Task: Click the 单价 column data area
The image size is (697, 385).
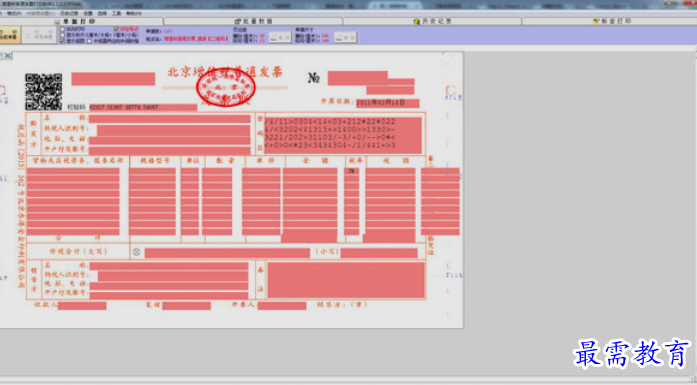Action: (x=261, y=201)
